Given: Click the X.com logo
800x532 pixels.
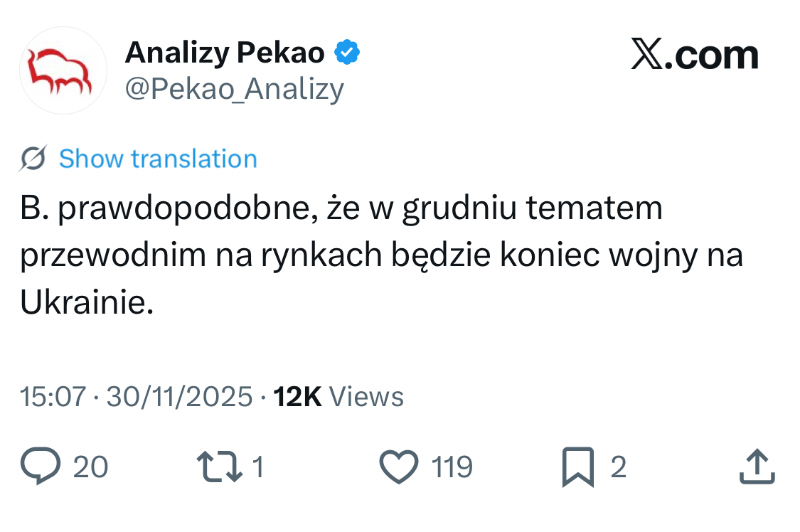Looking at the screenshot, I should pos(694,55).
